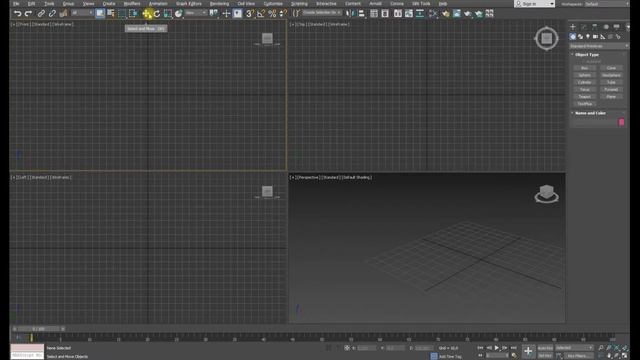Open the Modifiers menu

click(x=132, y=4)
